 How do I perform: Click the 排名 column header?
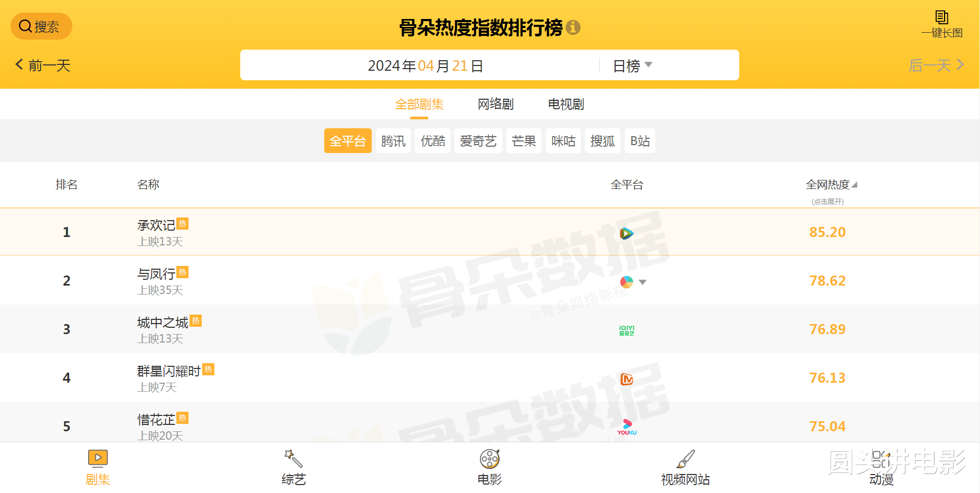[67, 185]
